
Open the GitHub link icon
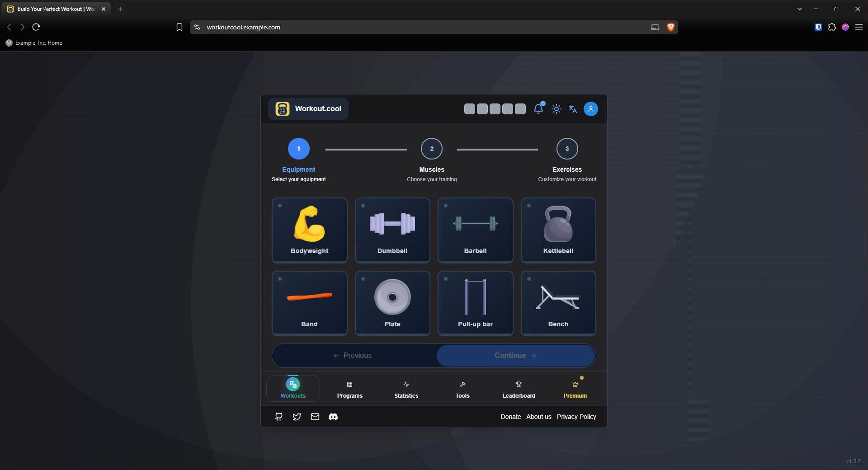[x=279, y=417]
